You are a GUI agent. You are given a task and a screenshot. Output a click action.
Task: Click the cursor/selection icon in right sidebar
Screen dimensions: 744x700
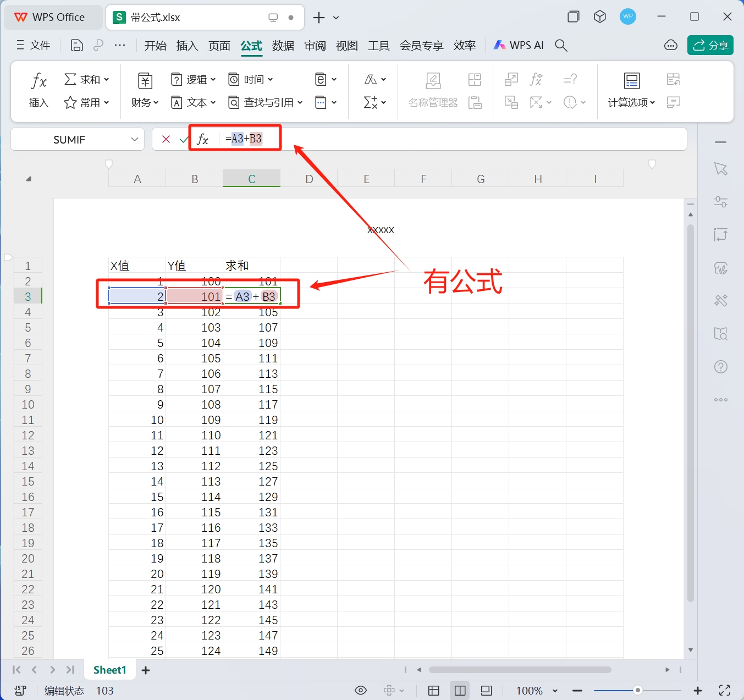click(x=720, y=169)
